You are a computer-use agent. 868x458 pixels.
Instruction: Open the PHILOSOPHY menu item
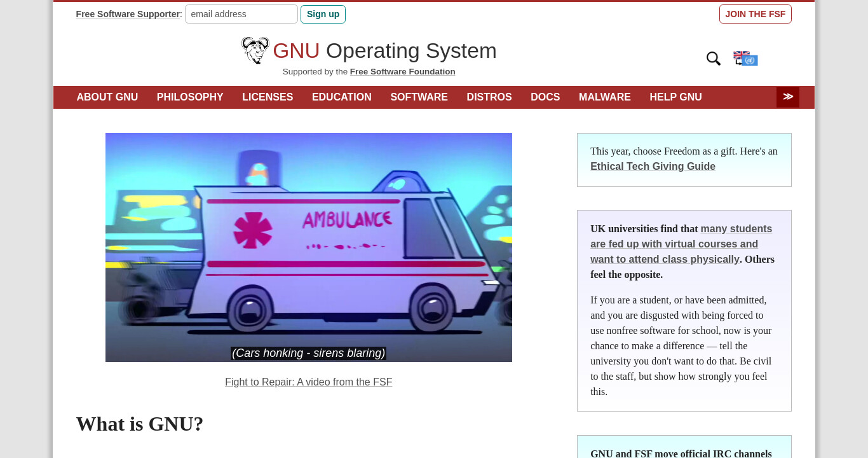coord(190,97)
